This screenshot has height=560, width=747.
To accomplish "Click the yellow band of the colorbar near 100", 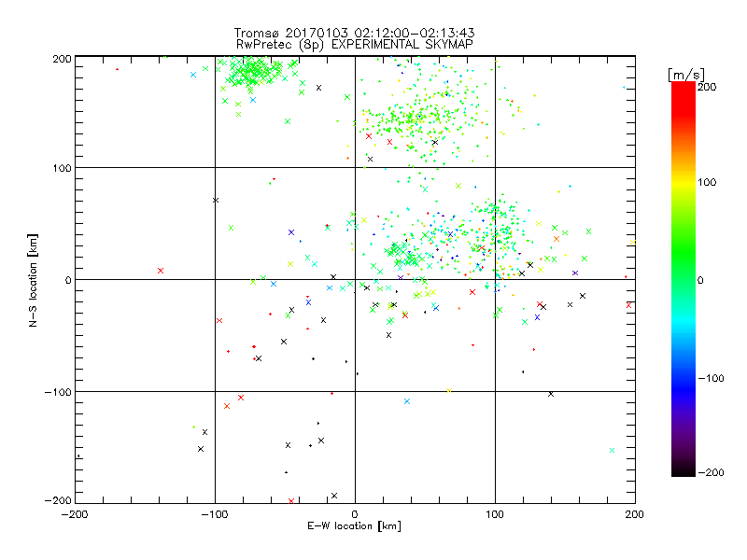I will coord(684,183).
